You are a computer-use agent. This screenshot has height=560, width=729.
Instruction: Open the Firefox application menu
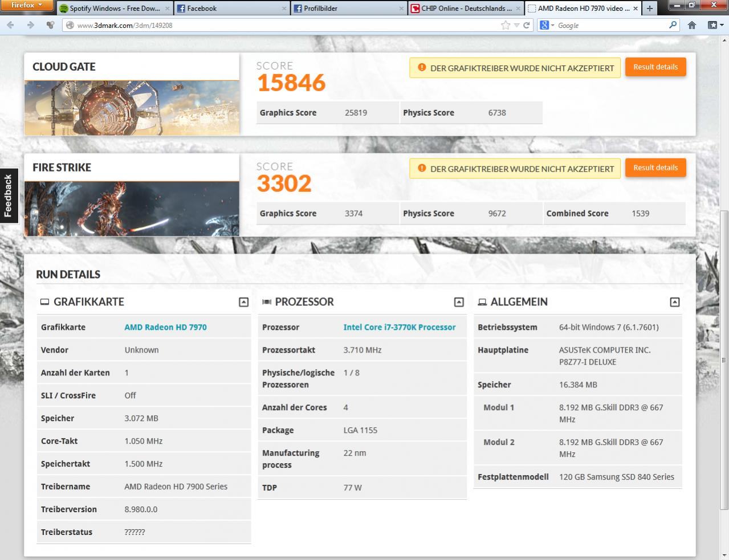coord(27,5)
